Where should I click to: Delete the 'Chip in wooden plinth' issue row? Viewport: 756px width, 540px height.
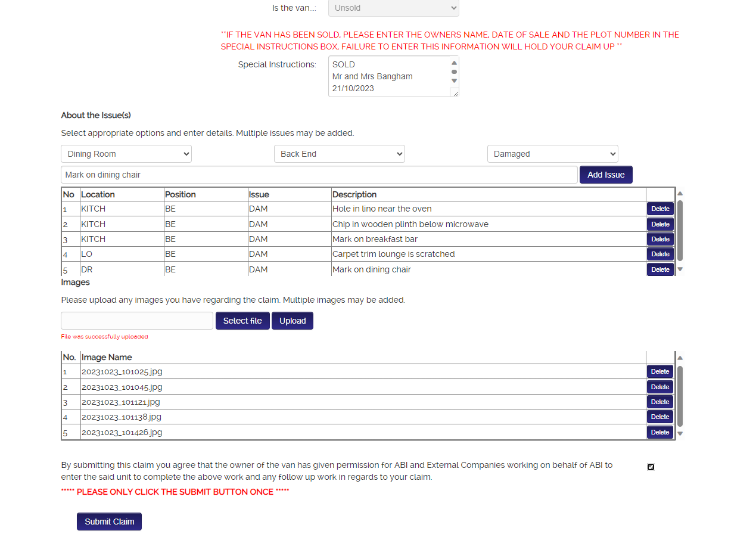(x=660, y=224)
